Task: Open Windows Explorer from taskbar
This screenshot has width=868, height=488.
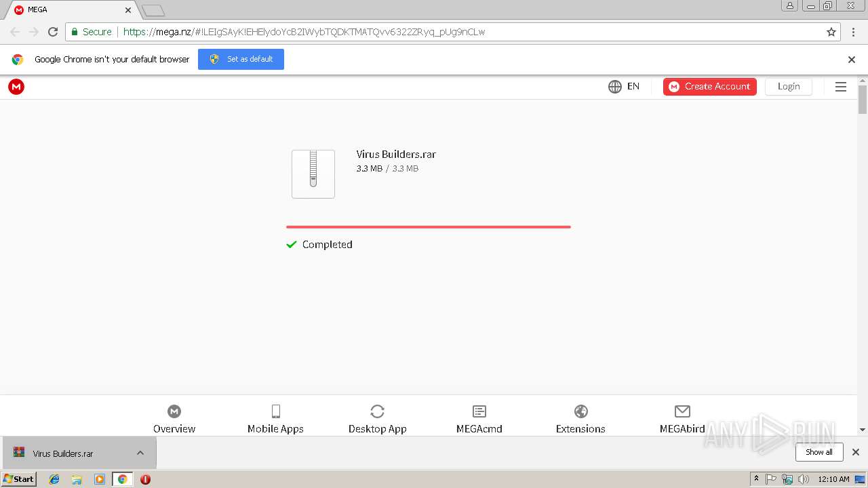Action: (77, 479)
